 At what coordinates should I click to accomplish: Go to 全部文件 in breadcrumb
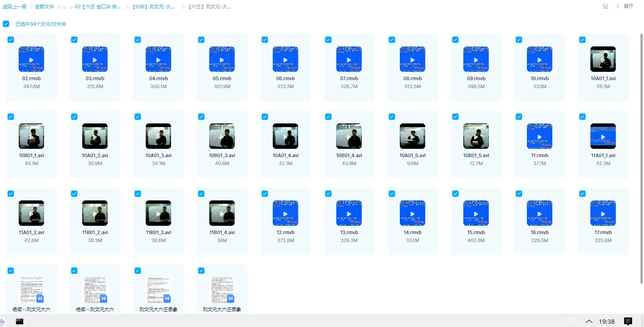tap(44, 7)
